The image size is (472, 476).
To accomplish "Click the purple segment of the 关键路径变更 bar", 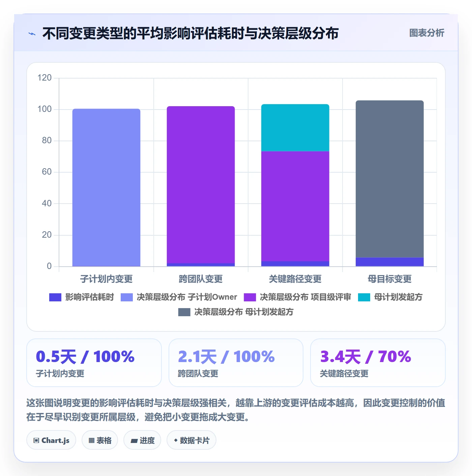I will pos(295,206).
